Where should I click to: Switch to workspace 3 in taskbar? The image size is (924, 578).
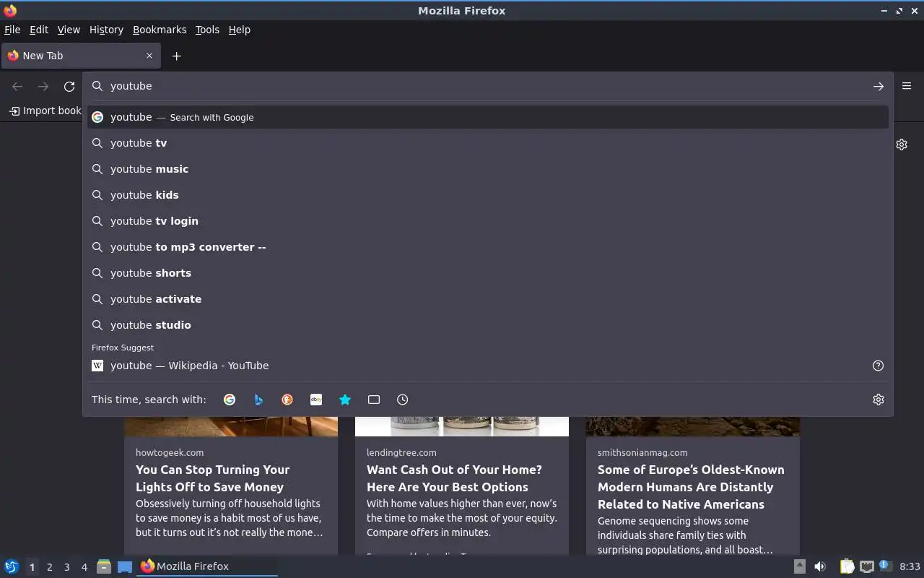tap(66, 567)
